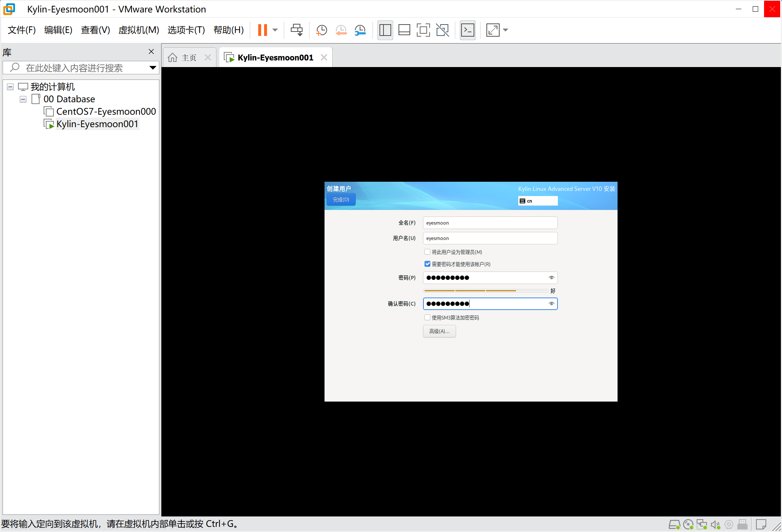Open the 文件(F) menu
The width and height of the screenshot is (782, 532).
pyautogui.click(x=22, y=30)
